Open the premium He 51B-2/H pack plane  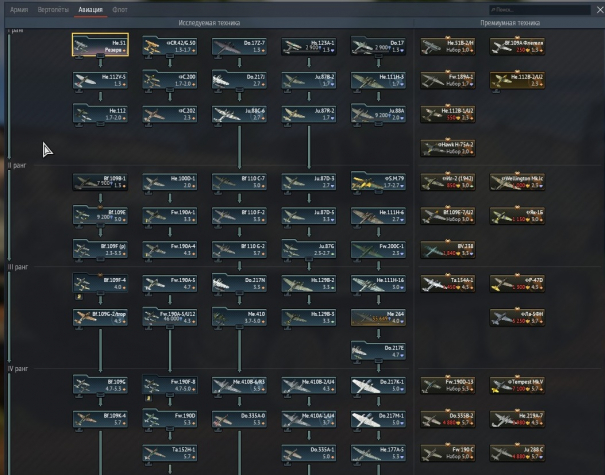[448, 46]
